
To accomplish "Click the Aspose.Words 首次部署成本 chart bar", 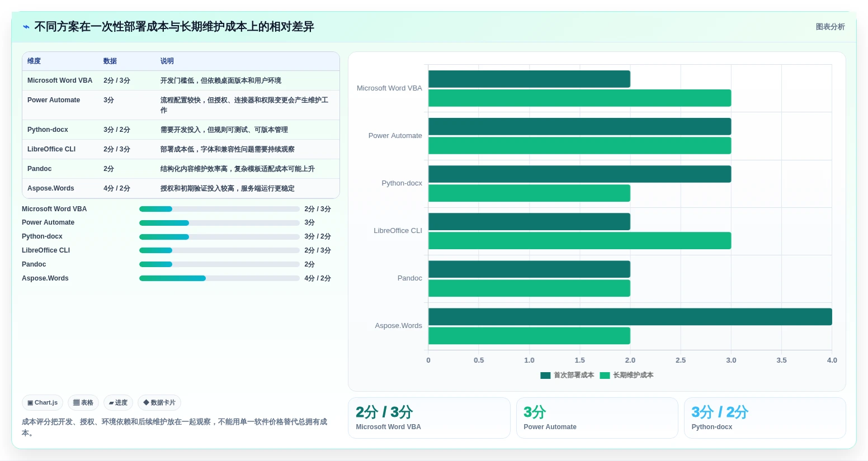I will pos(630,317).
